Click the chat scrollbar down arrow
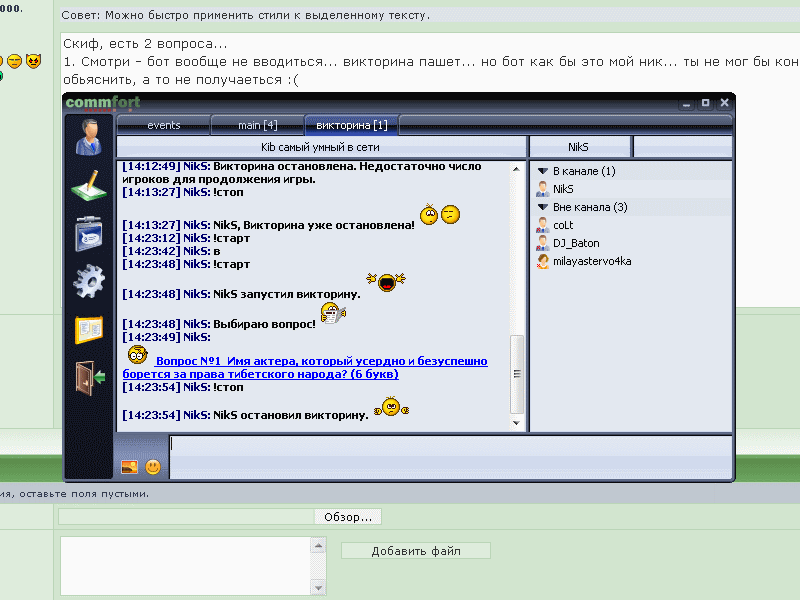The image size is (800, 600). (517, 424)
